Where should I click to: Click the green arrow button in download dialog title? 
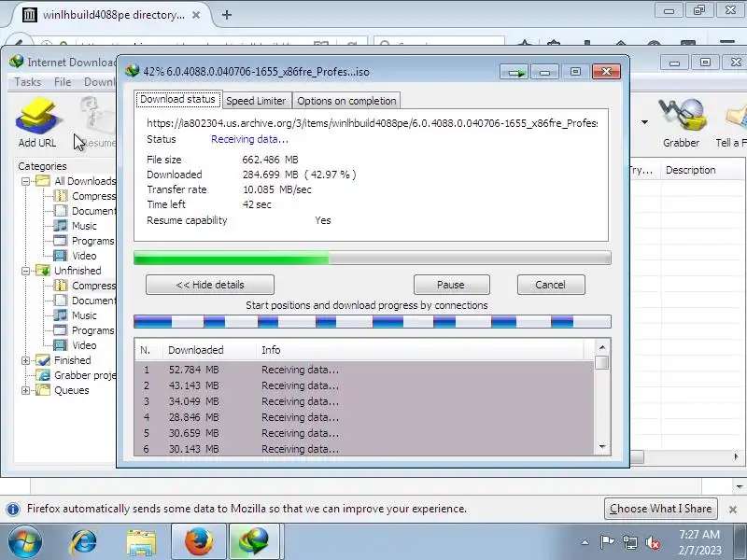point(514,72)
